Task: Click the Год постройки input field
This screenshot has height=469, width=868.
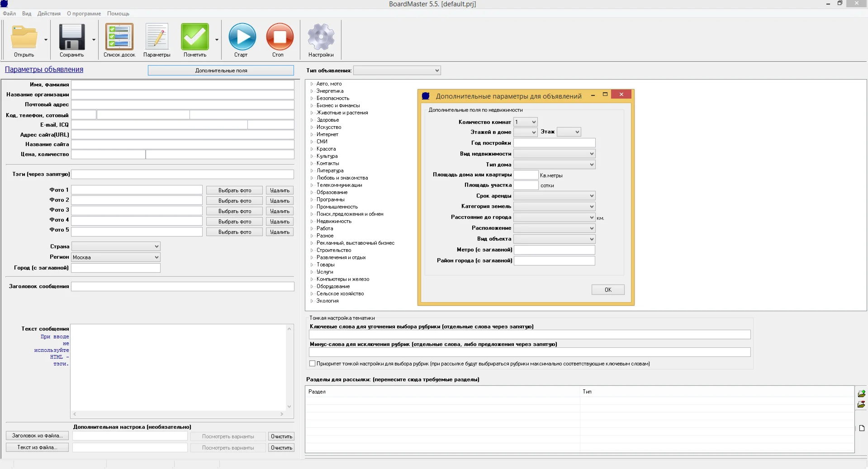Action: click(x=554, y=143)
